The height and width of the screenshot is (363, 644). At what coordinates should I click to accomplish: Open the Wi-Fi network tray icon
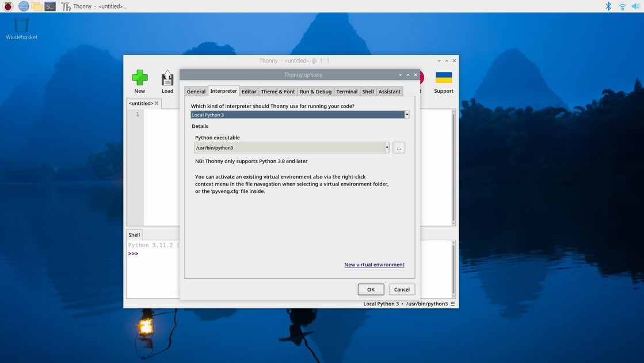622,6
